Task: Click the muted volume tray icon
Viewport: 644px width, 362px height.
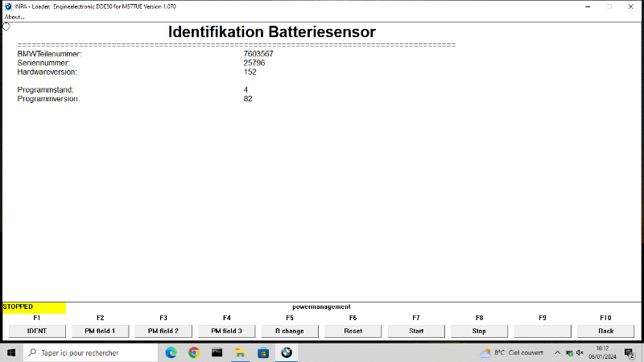Action: coord(580,352)
